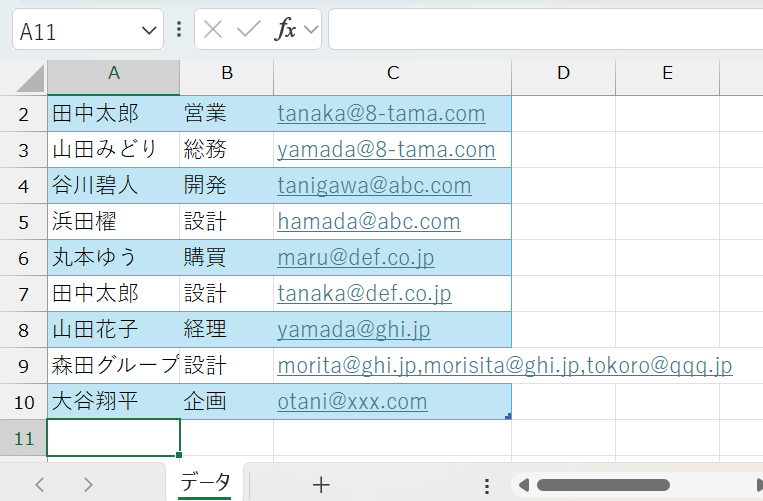This screenshot has width=763, height=501.
Task: Select column C header
Action: coord(392,73)
